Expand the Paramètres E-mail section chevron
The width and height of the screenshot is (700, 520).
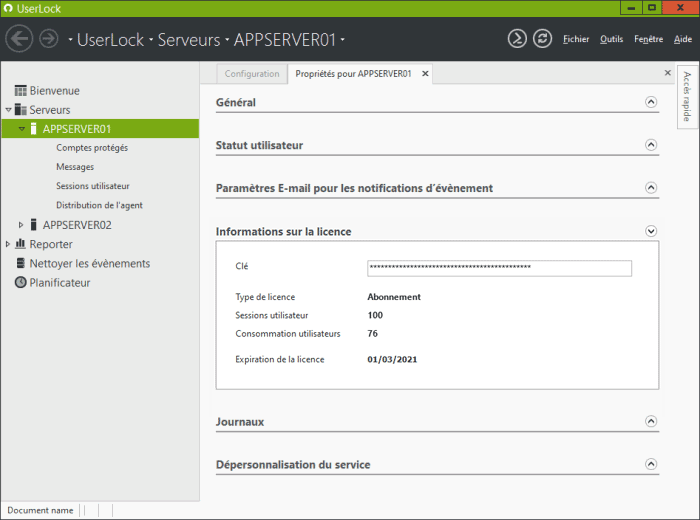click(651, 188)
